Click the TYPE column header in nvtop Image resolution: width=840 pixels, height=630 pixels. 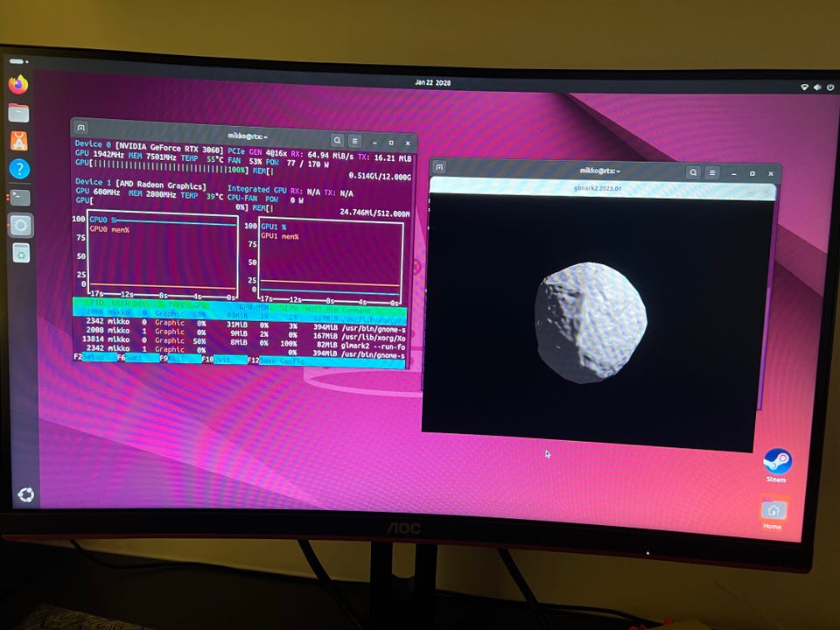pyautogui.click(x=176, y=304)
